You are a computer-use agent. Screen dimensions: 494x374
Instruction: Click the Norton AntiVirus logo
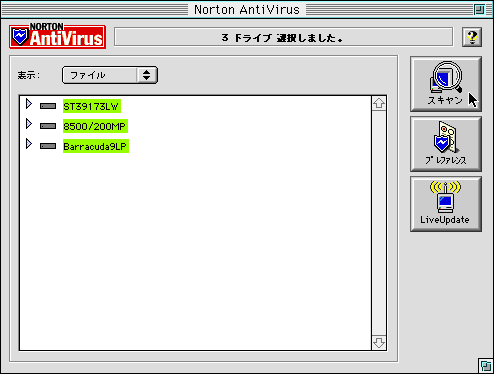coord(57,36)
